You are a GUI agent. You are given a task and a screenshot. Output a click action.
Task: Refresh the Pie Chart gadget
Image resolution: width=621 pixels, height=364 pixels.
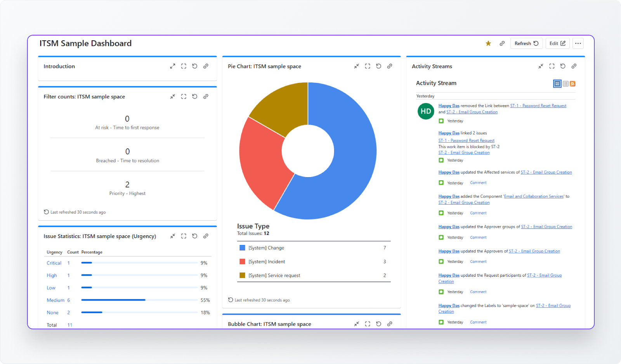point(378,66)
